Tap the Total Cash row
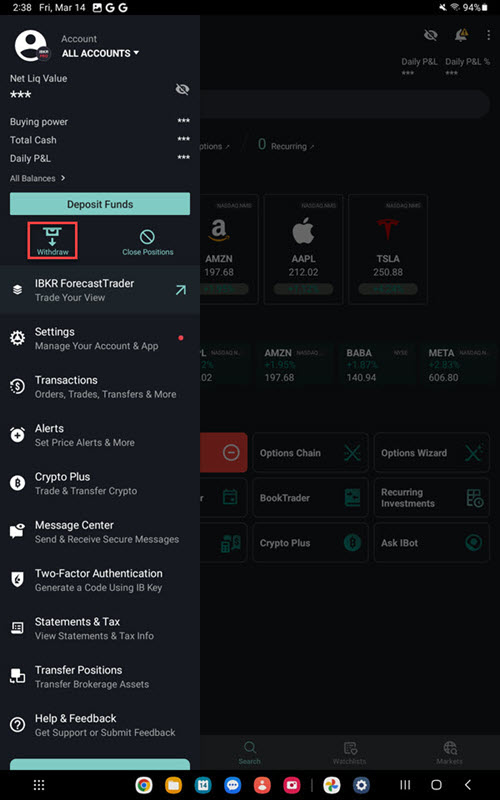 [100, 140]
